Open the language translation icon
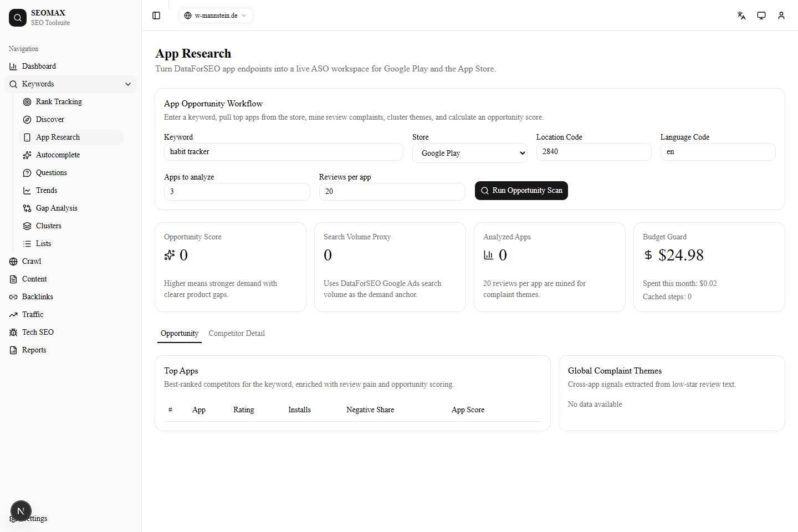Image resolution: width=798 pixels, height=532 pixels. [x=741, y=16]
